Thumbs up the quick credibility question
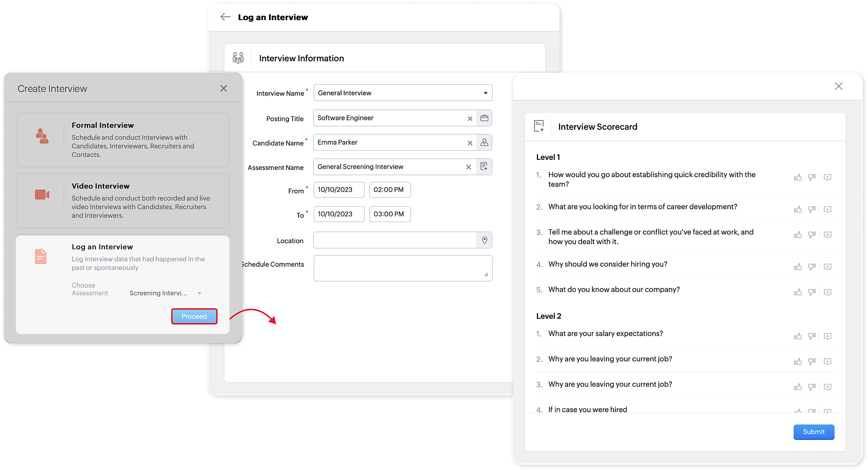 [798, 178]
